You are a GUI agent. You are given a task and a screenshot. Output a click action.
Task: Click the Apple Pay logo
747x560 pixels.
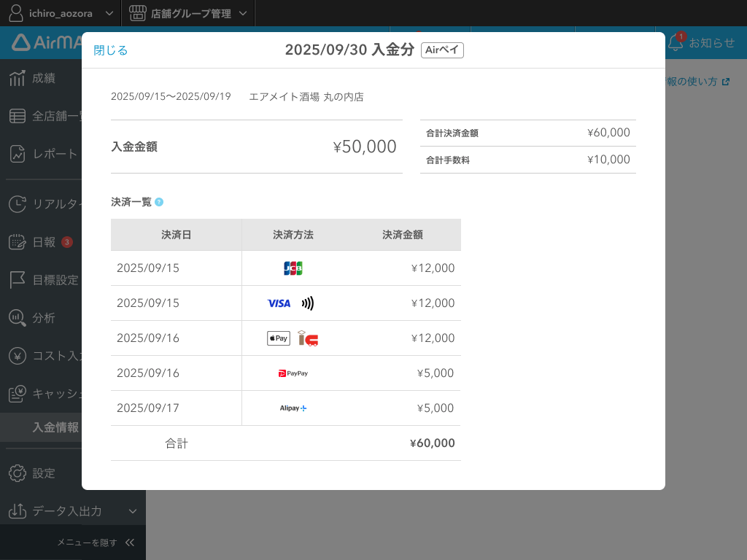click(x=279, y=338)
